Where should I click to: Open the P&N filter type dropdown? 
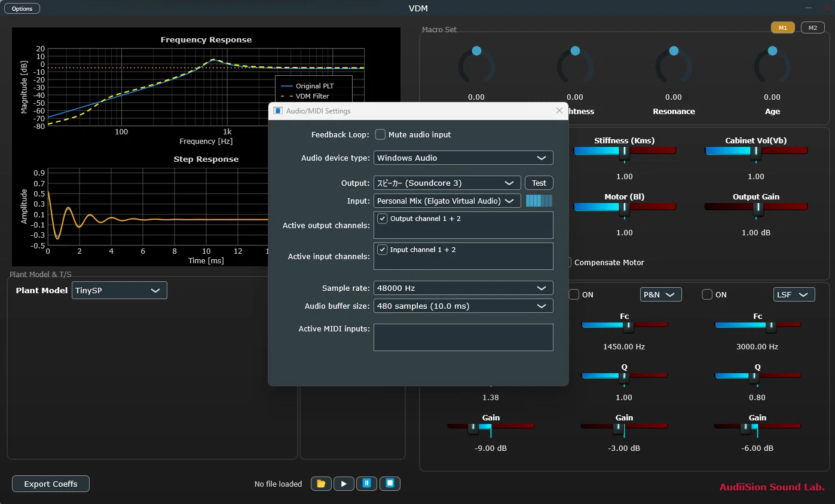[661, 294]
